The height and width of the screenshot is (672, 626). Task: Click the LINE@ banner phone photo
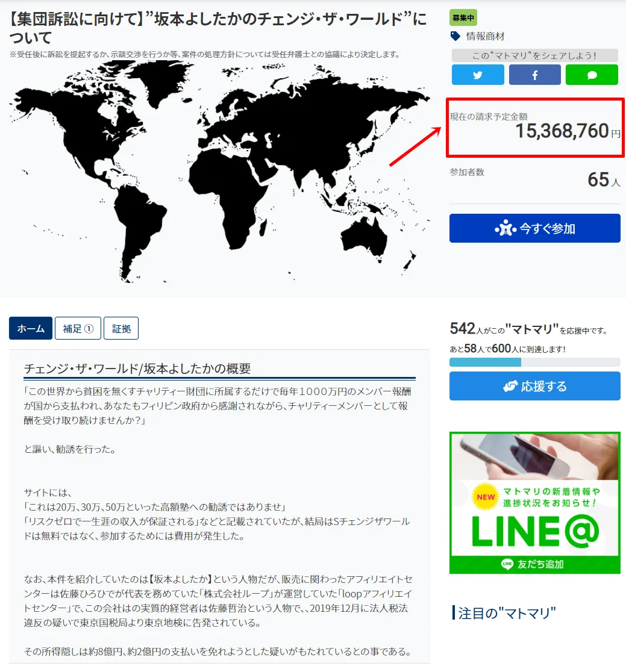point(534,456)
